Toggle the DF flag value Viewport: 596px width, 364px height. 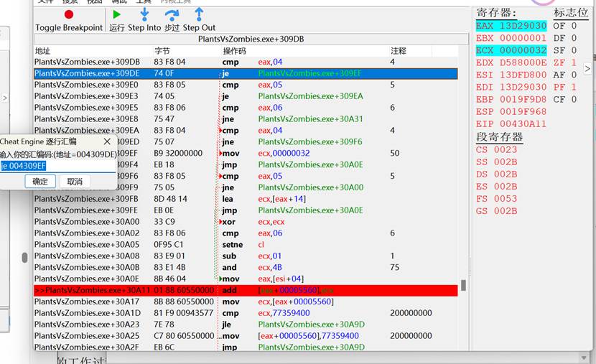tap(574, 38)
